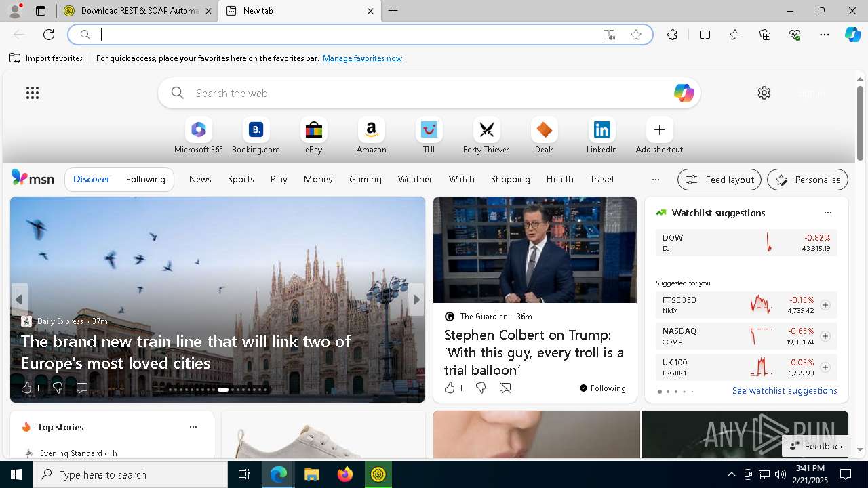Open the Booking.com shortcut
This screenshot has height=488, width=868.
(x=256, y=136)
